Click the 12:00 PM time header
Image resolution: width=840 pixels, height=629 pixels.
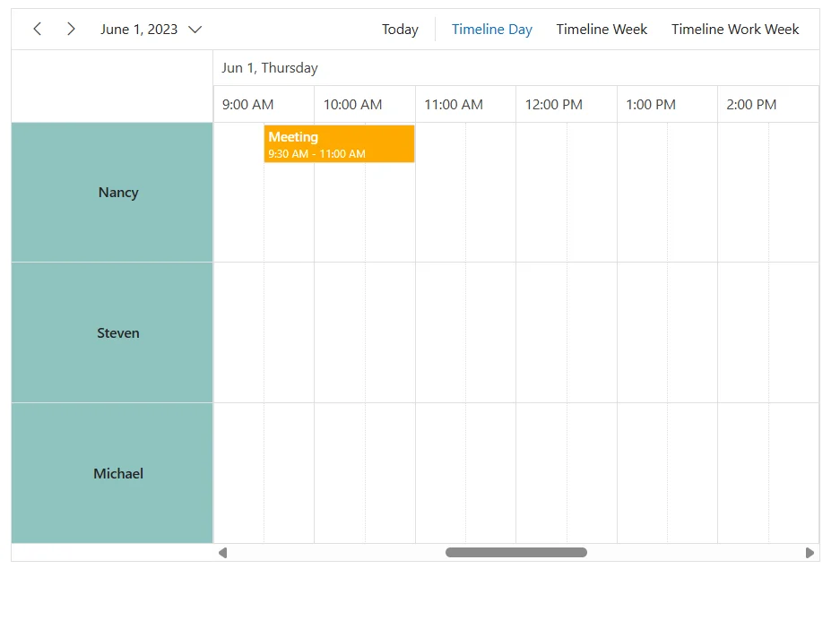pyautogui.click(x=567, y=104)
